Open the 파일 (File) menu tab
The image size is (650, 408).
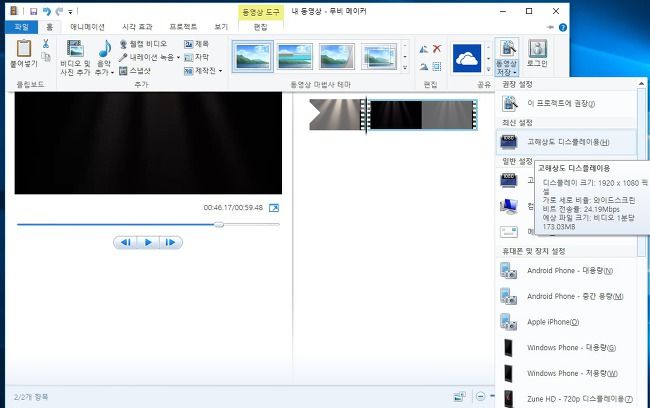coord(22,27)
